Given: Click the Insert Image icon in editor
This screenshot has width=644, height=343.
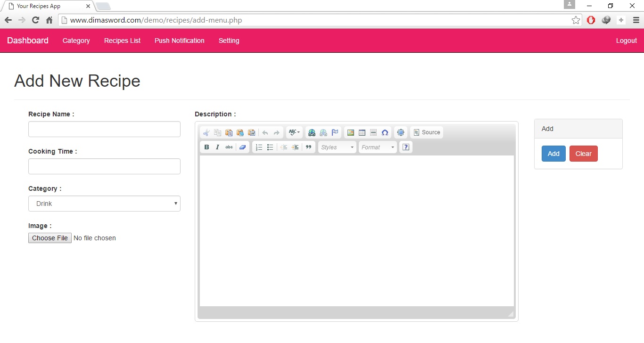Looking at the screenshot, I should [350, 132].
